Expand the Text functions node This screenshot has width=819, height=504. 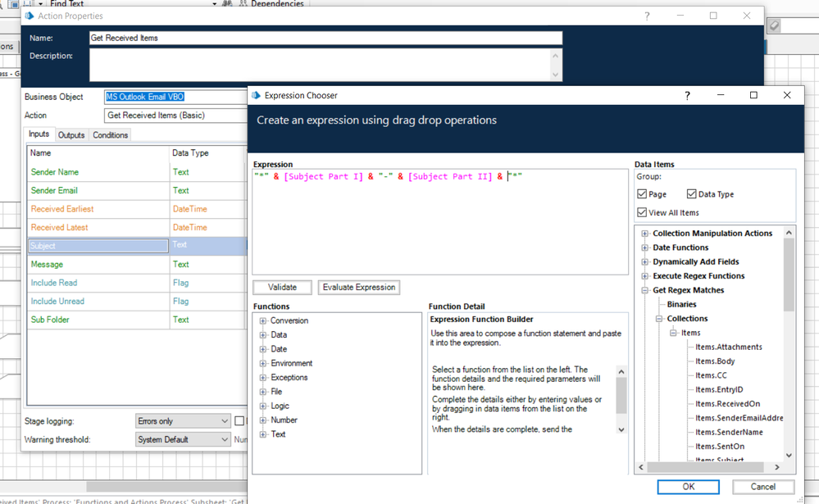point(262,434)
